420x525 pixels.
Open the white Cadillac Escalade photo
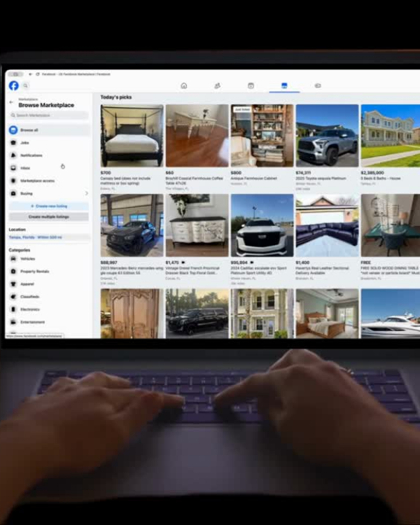click(x=262, y=225)
